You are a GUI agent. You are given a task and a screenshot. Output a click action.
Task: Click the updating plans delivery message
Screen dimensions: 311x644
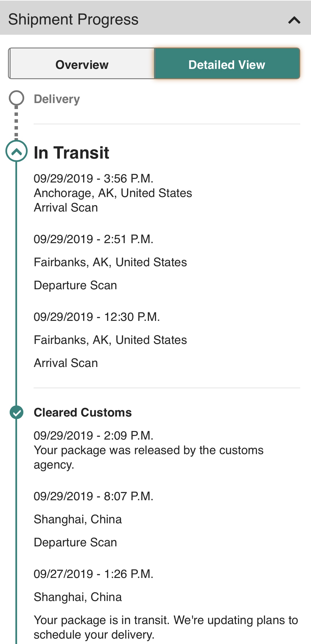[165, 627]
